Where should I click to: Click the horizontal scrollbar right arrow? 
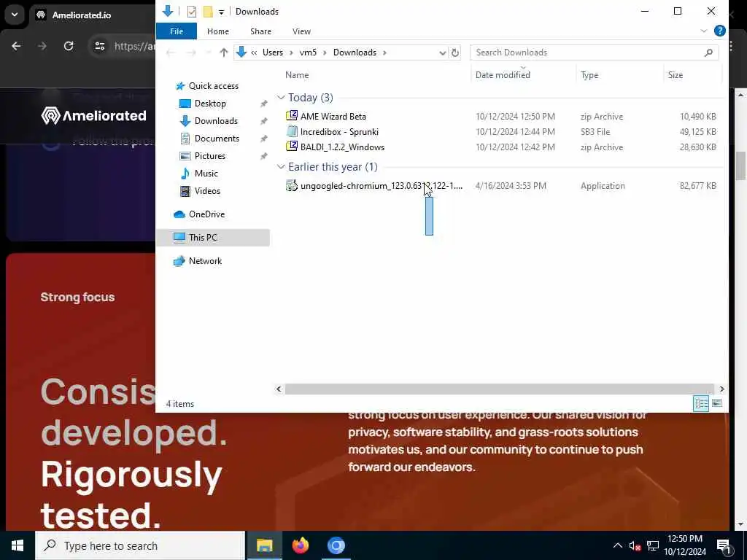coord(721,389)
